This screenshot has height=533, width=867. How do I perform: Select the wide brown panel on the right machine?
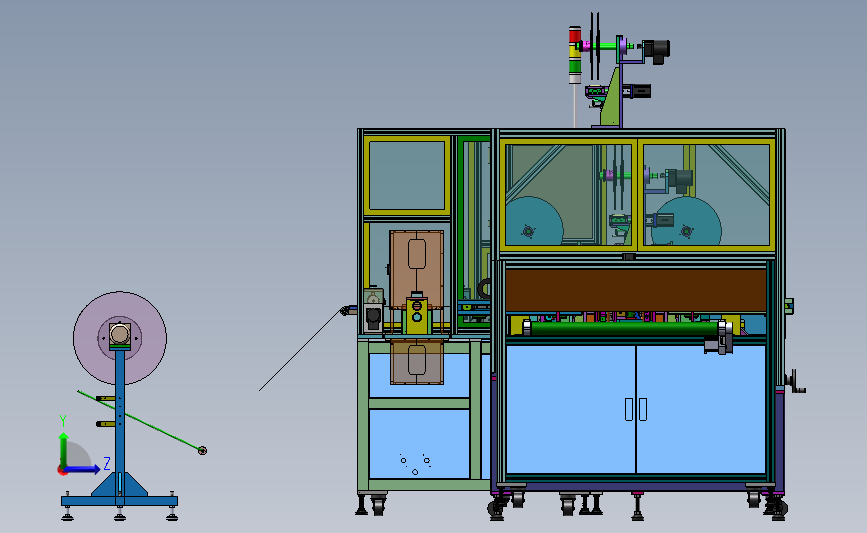[636, 291]
